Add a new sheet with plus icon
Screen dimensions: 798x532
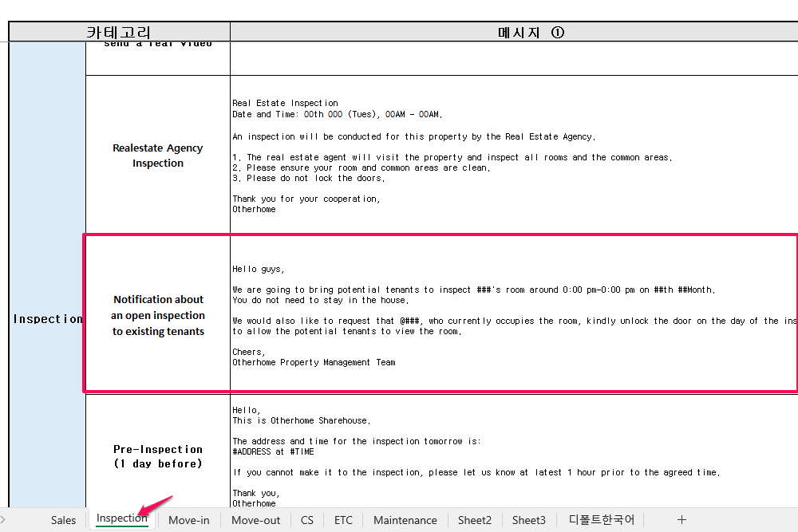coord(682,520)
